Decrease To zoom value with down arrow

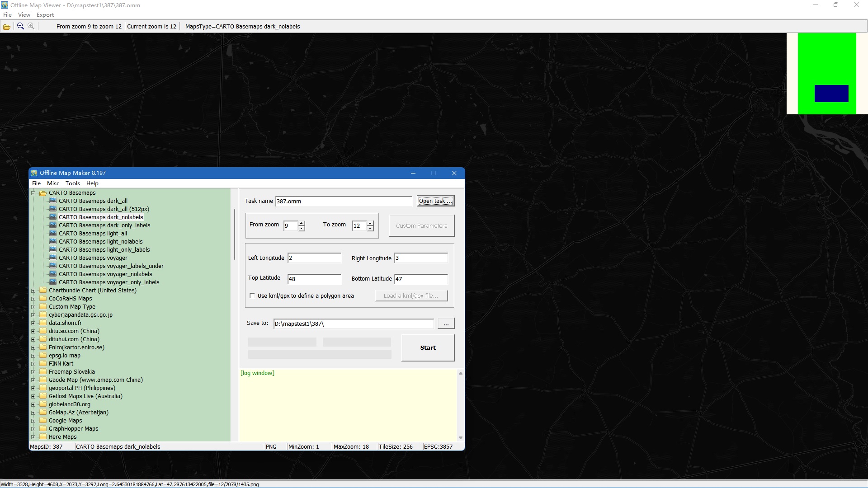click(x=371, y=228)
